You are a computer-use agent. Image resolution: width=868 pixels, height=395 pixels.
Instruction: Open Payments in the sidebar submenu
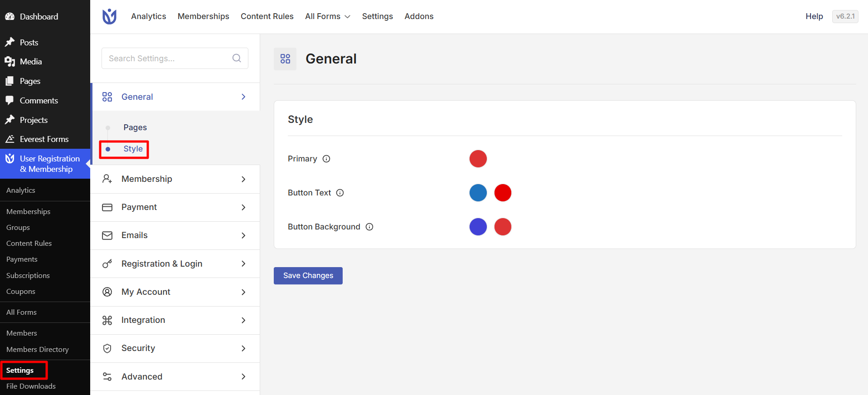point(22,259)
